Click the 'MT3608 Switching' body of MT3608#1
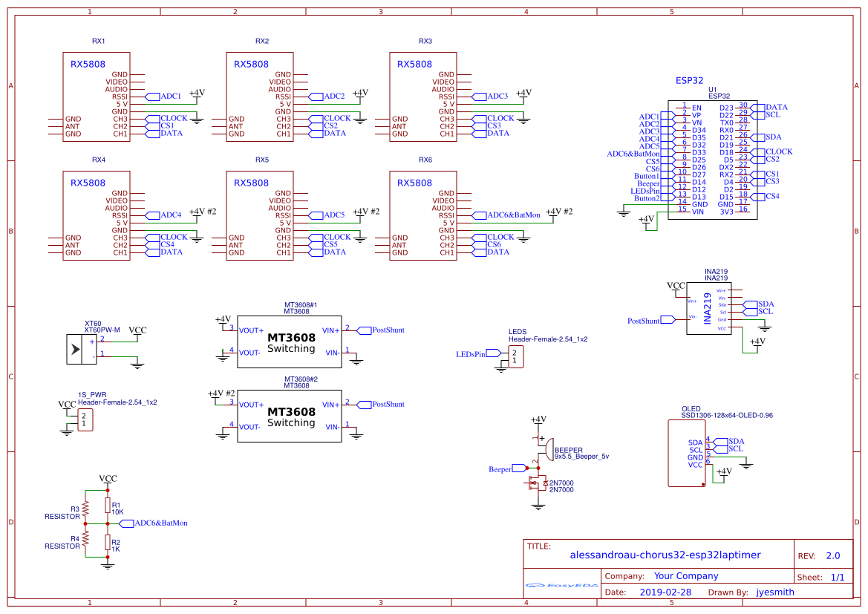 (291, 343)
